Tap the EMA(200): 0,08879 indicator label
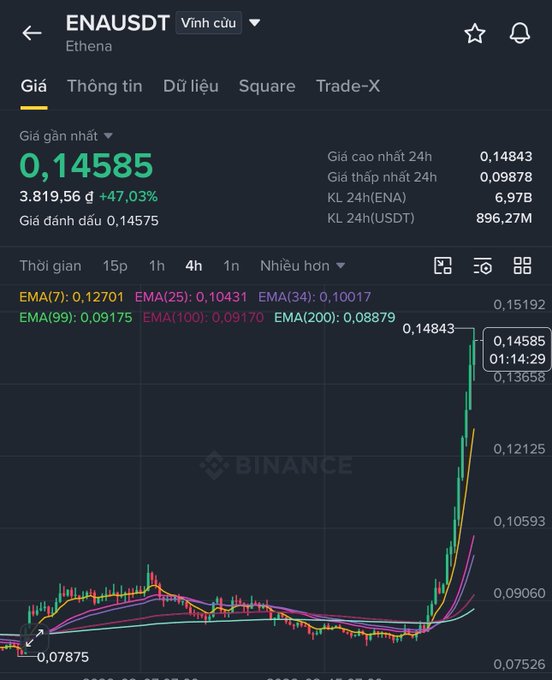Screen dimensions: 552x680 click(335, 317)
